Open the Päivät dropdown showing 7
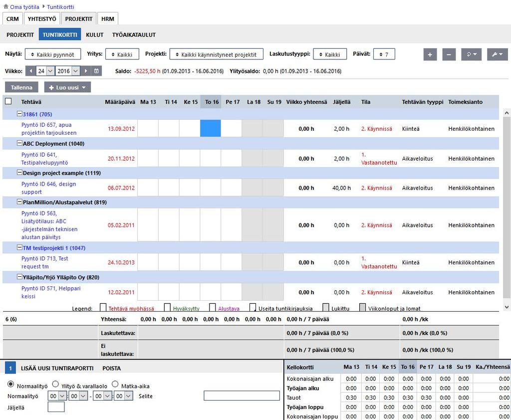Viewport: 511px width, 420px height. (384, 54)
